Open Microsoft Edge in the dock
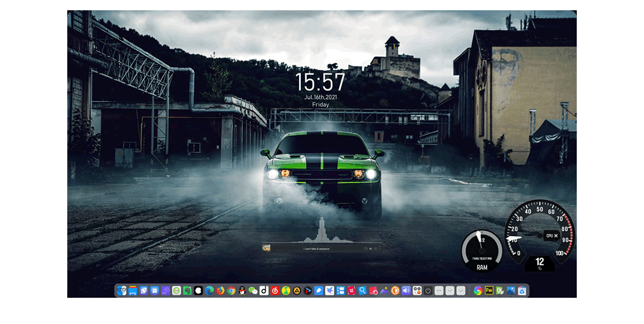This screenshot has width=644, height=324. (209, 291)
